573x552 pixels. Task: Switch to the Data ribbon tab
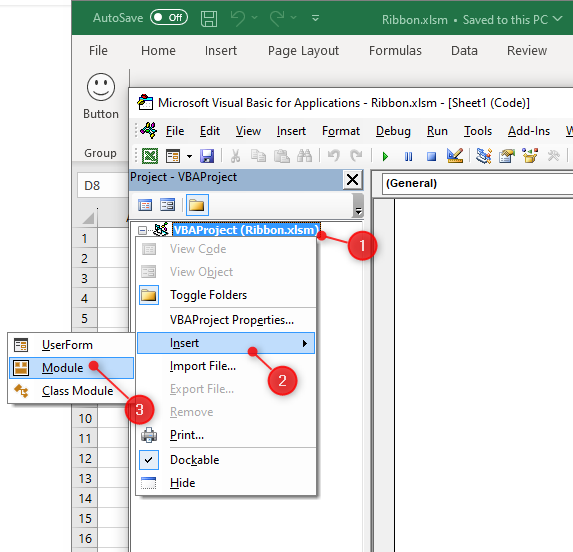click(x=464, y=50)
